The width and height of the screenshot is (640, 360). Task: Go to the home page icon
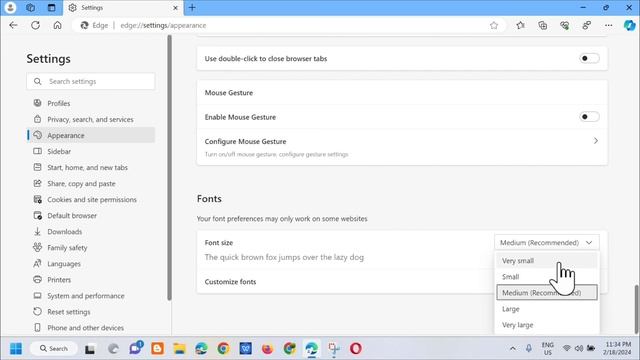(x=58, y=25)
